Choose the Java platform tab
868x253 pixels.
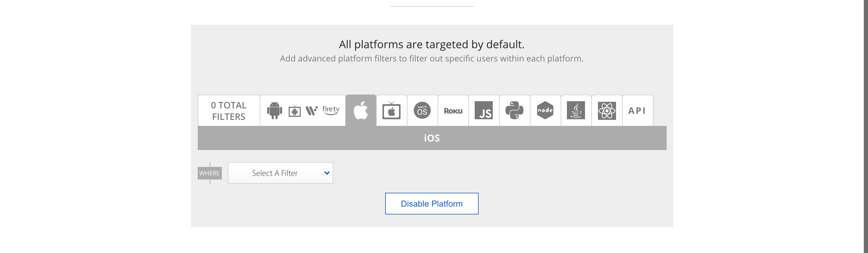[x=576, y=111]
